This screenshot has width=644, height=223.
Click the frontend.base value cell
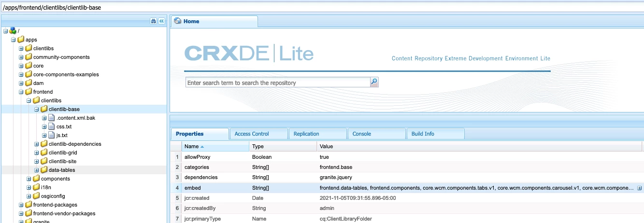[x=336, y=167]
